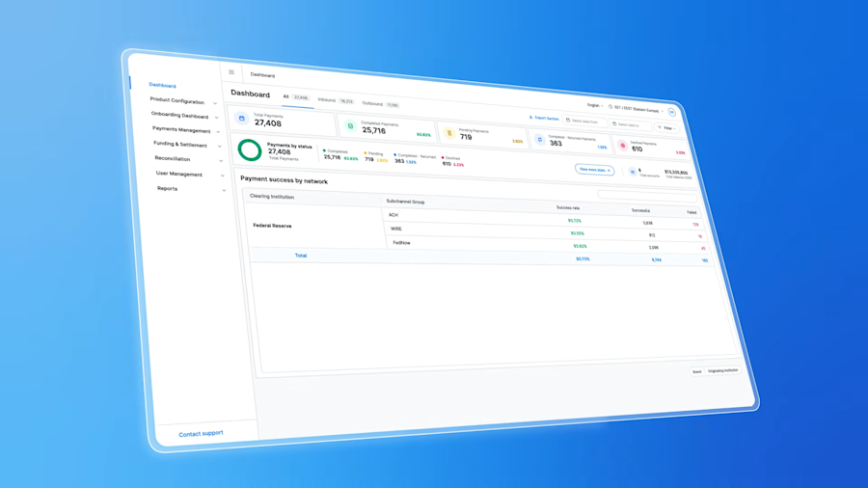Click the Failed column header
Image resolution: width=868 pixels, height=488 pixels.
tap(692, 212)
